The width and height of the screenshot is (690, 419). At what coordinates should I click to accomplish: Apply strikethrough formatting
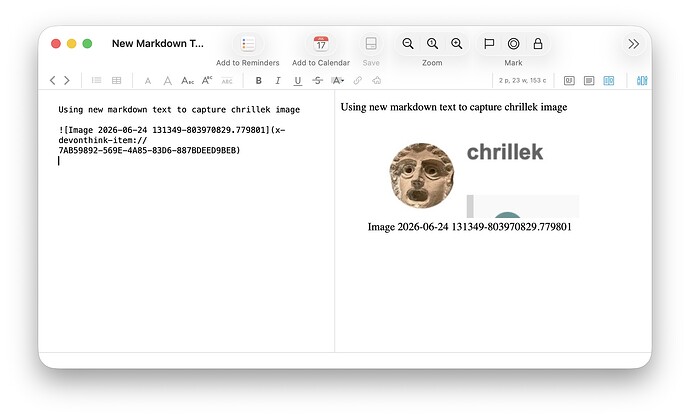[317, 81]
